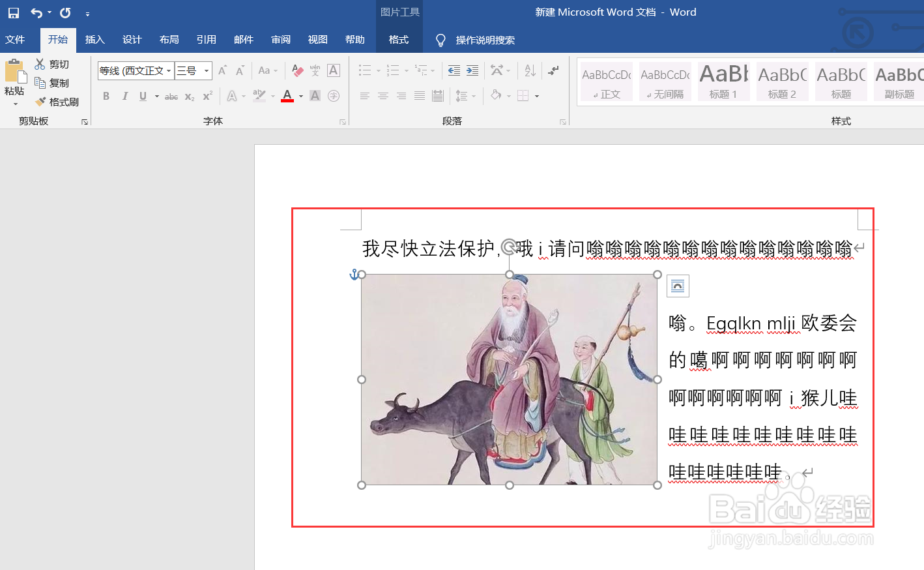Viewport: 924px width, 570px height.
Task: Open the underline style dropdown arrow
Action: (157, 96)
